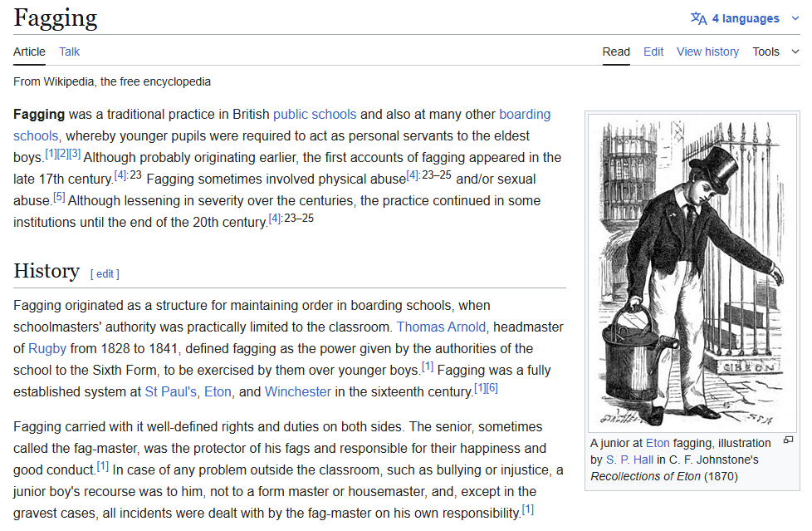Open the Eton link in image caption
Image resolution: width=812 pixels, height=531 pixels.
pyautogui.click(x=658, y=443)
